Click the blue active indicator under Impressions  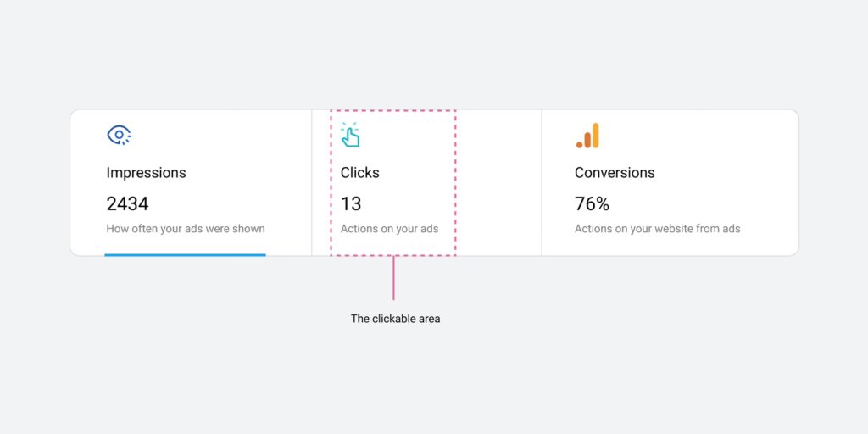click(185, 254)
